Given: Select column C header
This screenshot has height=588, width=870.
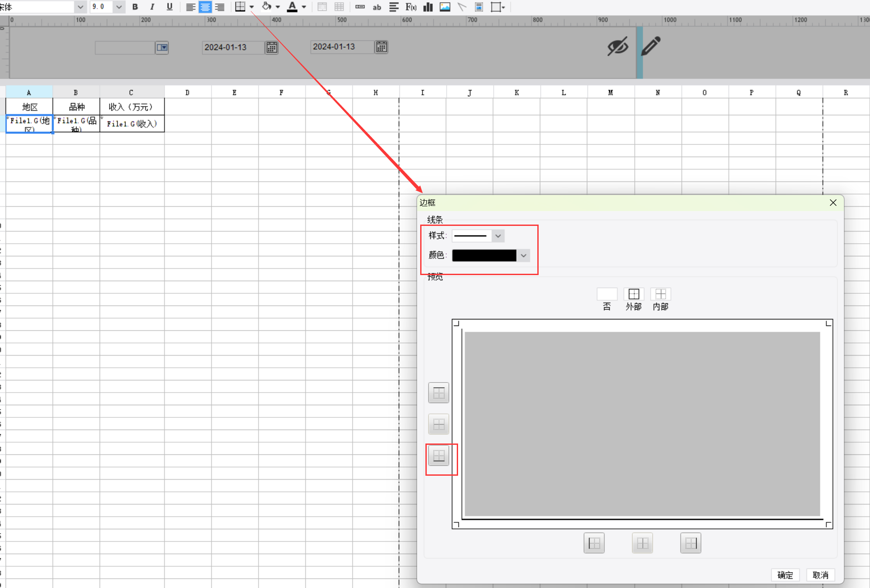Looking at the screenshot, I should tap(132, 92).
